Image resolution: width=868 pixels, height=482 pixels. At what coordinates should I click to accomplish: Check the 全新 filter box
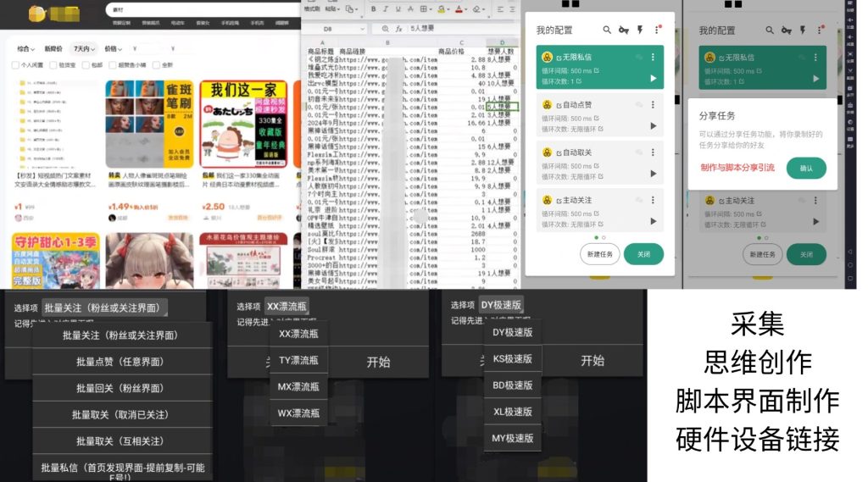click(x=156, y=65)
